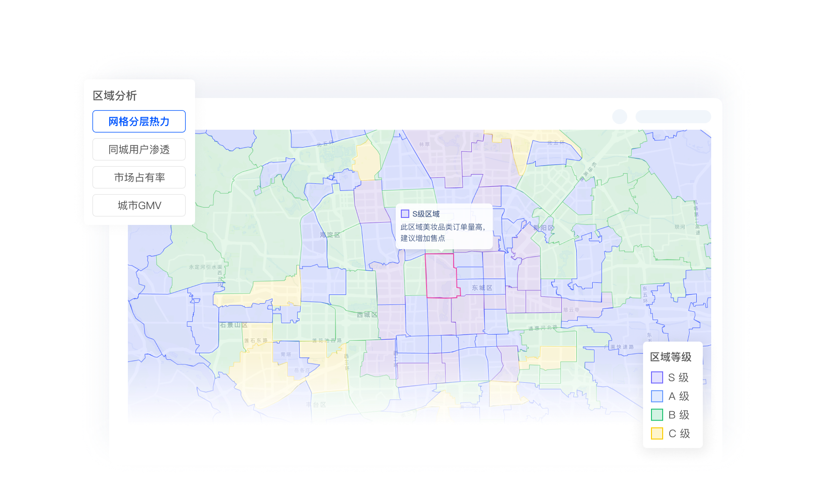Click the 区域分析 panel heading
This screenshot has height=504, width=840.
coord(115,96)
